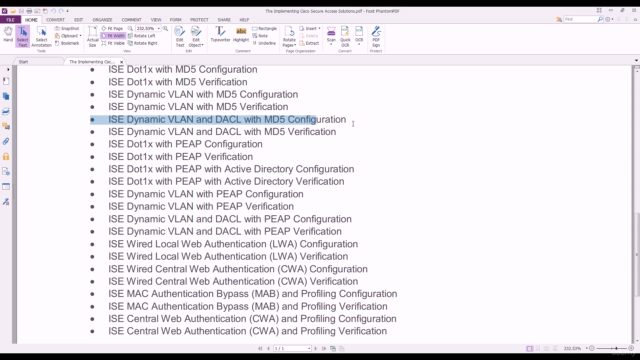Switch to the ORGANIZE ribbon tab
The width and height of the screenshot is (640, 360).
click(x=102, y=20)
